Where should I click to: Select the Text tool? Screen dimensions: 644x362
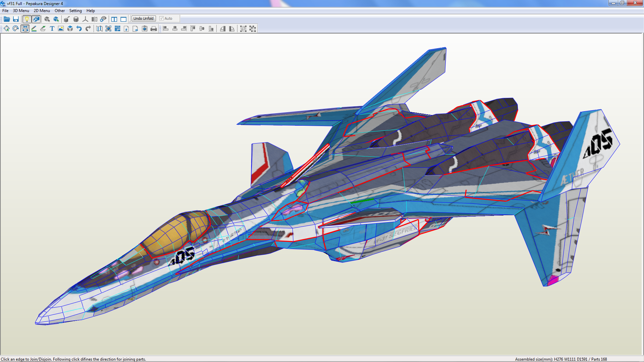pos(52,28)
